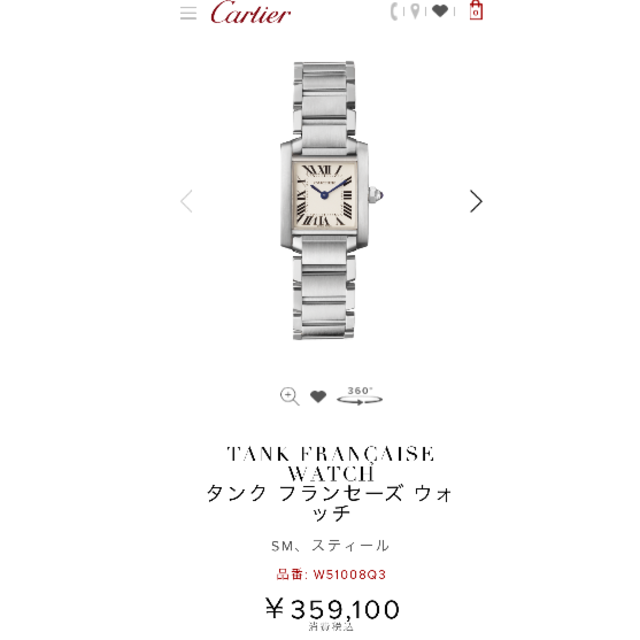Click the Tank Française Watch title
This screenshot has height=640, width=640.
[x=330, y=464]
